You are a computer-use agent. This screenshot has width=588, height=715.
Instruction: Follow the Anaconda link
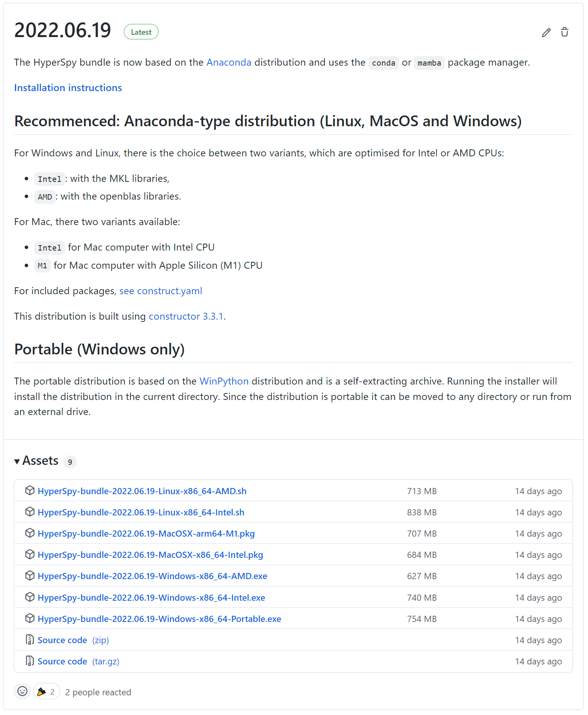point(229,62)
